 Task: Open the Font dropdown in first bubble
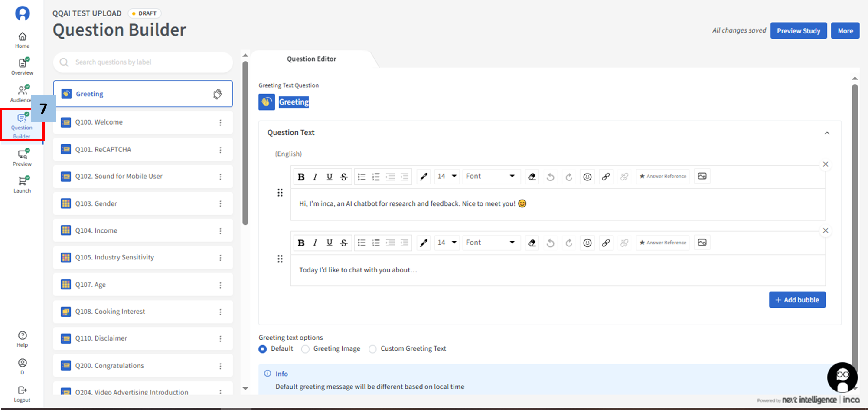pyautogui.click(x=490, y=176)
